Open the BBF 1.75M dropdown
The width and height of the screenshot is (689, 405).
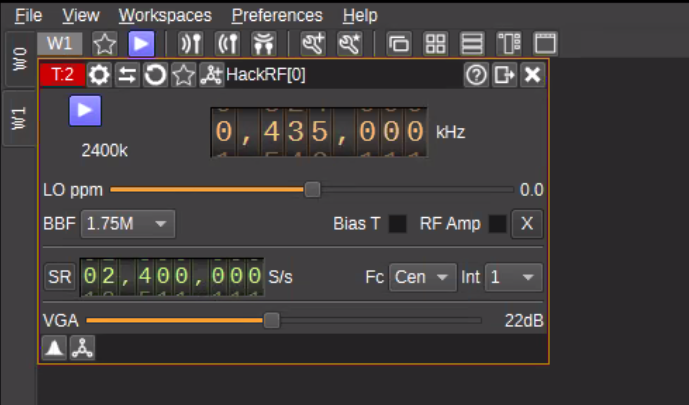[x=128, y=224]
